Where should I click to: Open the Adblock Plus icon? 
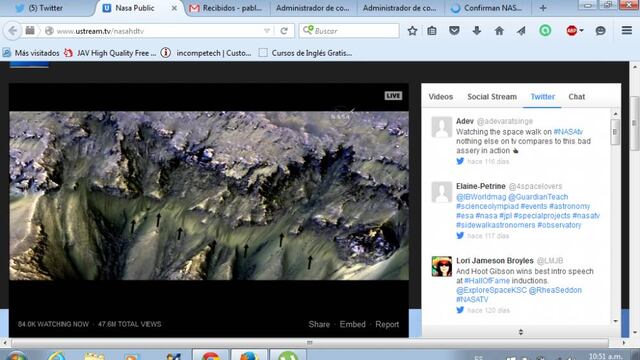(x=571, y=31)
